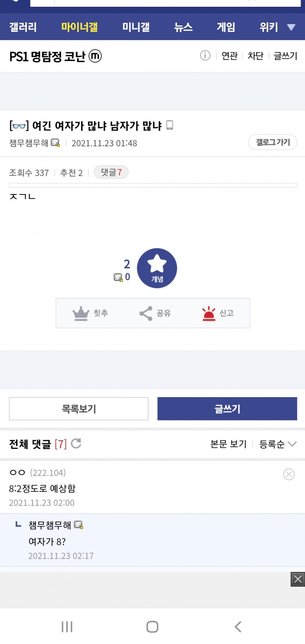
Task: Click the 개념 star recommend button
Action: click(157, 268)
